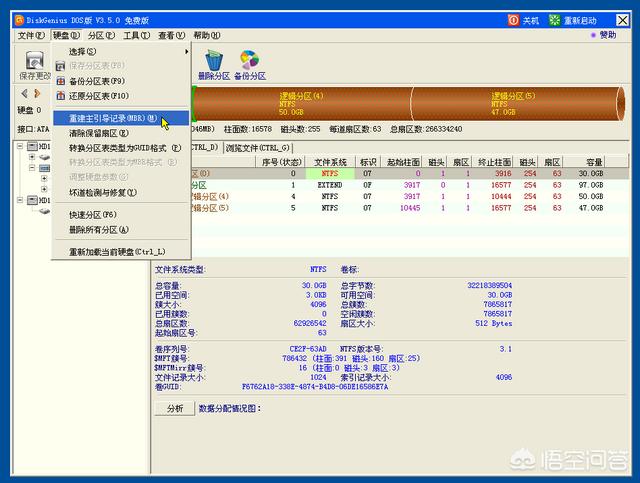Viewport: 640px width, 483px height.
Task: Click the Save Changes toolbar icon
Action: [x=34, y=60]
